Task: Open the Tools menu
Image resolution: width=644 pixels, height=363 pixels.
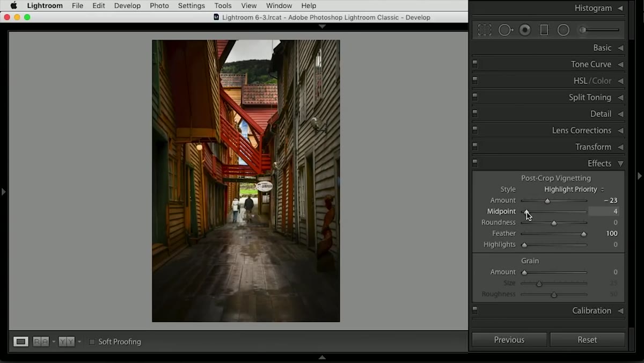Action: [223, 5]
